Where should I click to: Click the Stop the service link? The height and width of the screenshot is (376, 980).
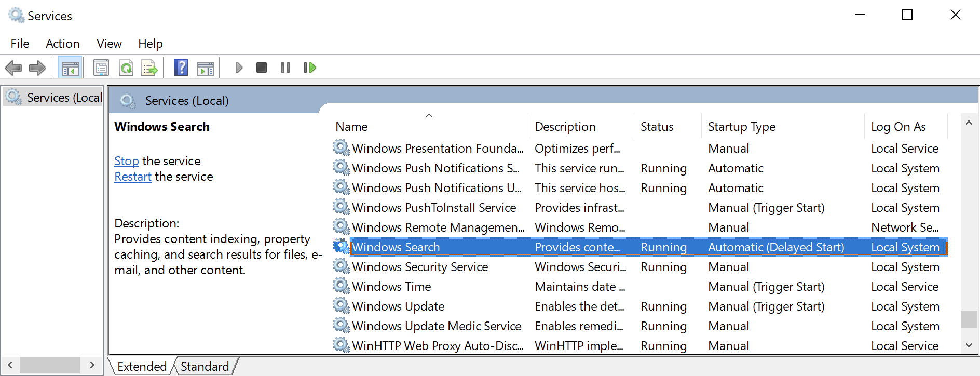point(127,161)
